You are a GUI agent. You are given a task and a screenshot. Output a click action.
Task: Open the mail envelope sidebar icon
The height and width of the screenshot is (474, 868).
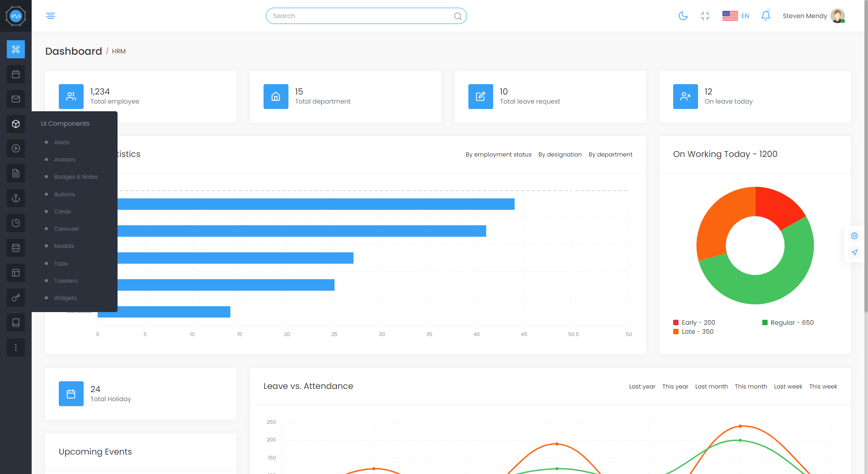(16, 99)
